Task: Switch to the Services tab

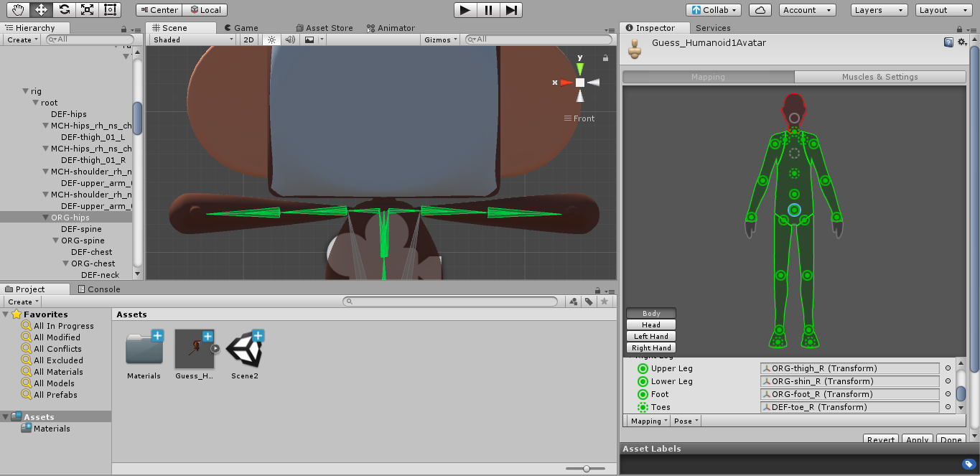Action: (713, 28)
